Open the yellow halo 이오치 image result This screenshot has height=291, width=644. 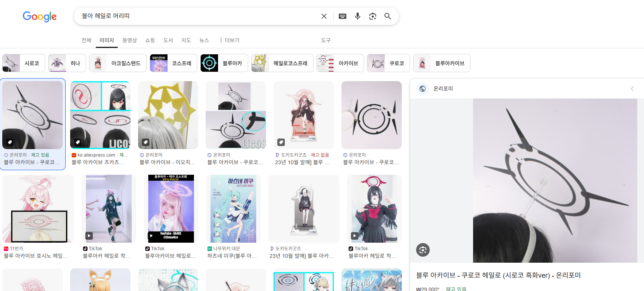[x=168, y=115]
